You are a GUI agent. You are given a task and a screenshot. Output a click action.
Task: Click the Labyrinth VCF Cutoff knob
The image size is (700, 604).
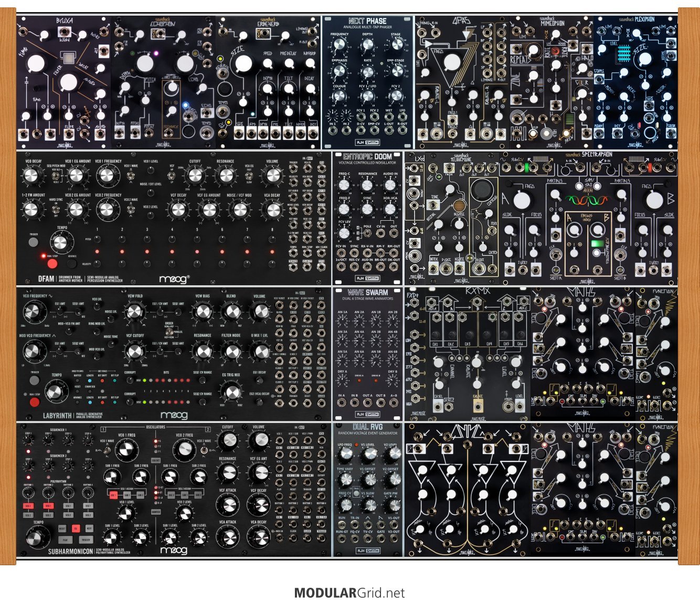click(x=135, y=351)
